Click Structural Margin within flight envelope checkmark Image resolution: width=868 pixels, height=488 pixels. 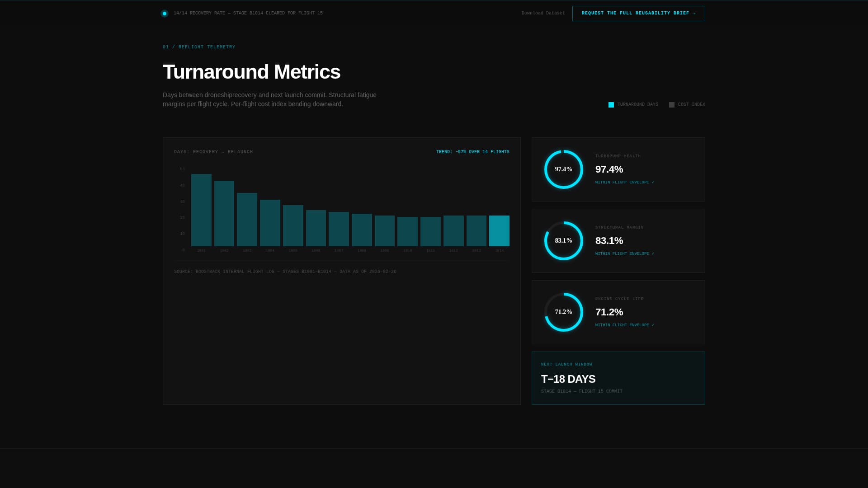(x=652, y=253)
